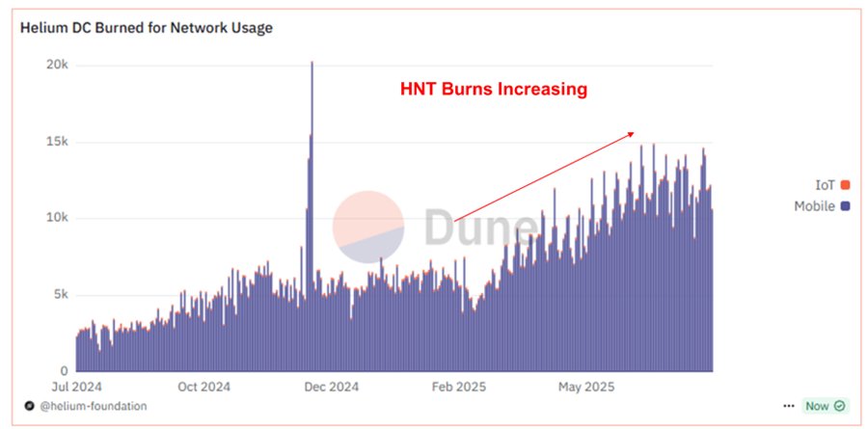The image size is (868, 429).
Task: Click the May 2025 x-axis label
Action: (x=586, y=387)
